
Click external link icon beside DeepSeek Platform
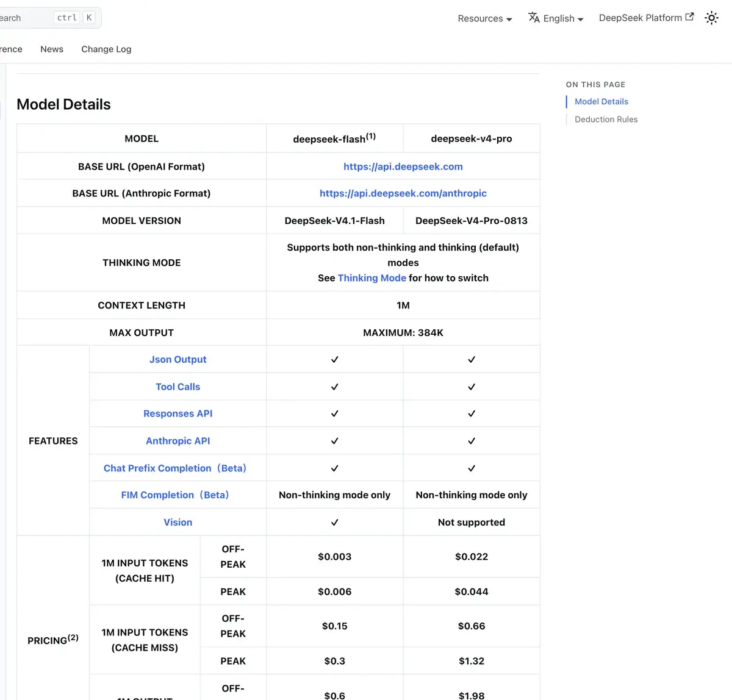click(689, 17)
